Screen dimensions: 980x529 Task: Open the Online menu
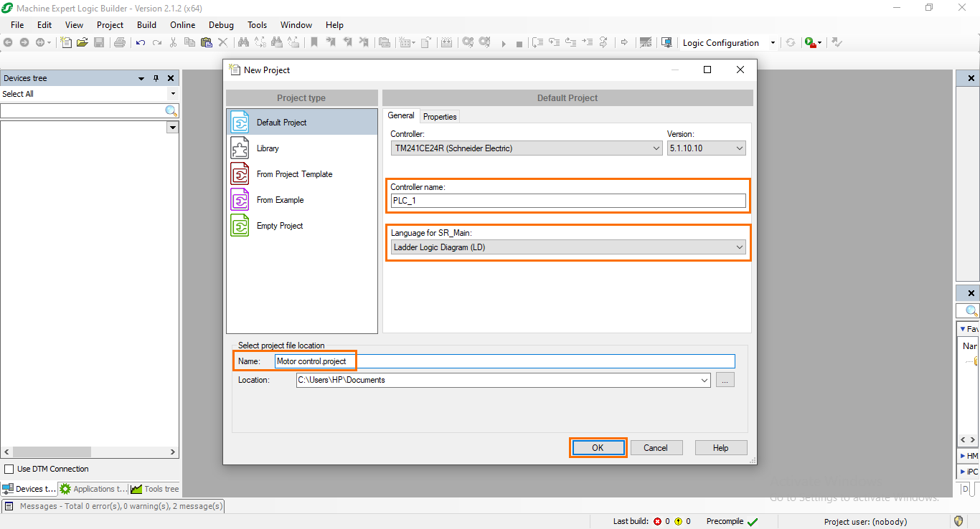click(182, 24)
